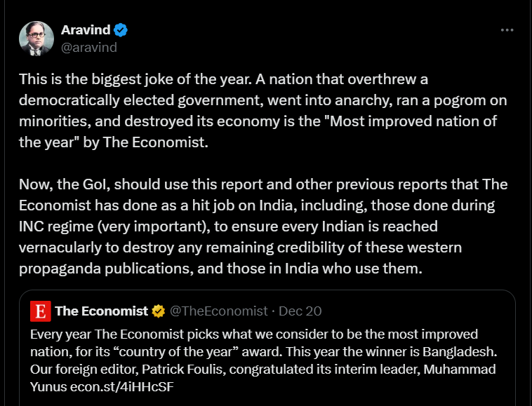532x406 pixels.
Task: Click the name Muhammad at the quoted line end
Action: point(460,369)
